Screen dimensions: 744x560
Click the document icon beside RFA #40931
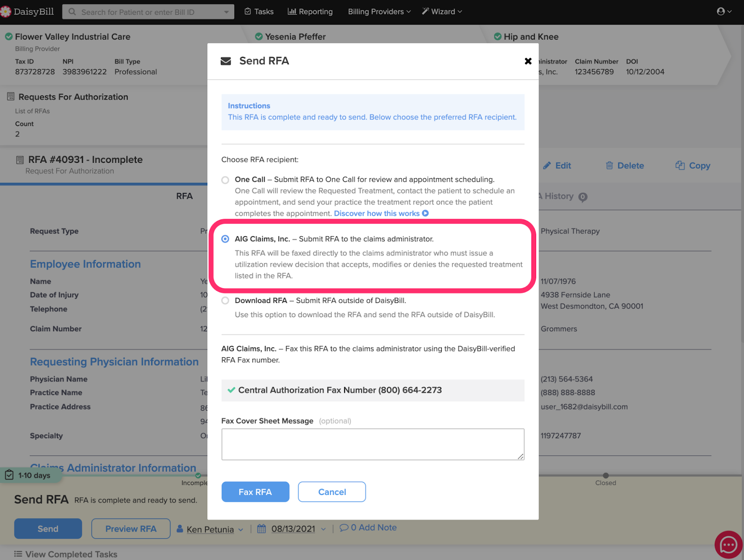20,160
